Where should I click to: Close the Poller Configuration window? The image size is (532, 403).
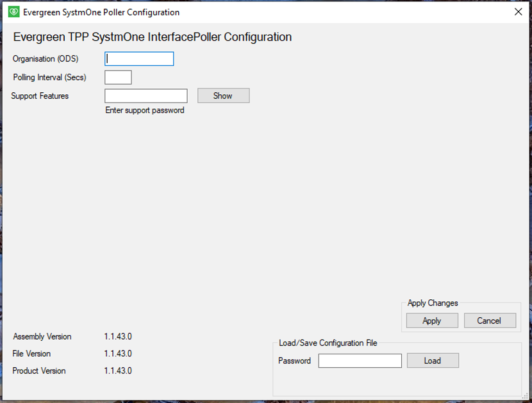(518, 12)
